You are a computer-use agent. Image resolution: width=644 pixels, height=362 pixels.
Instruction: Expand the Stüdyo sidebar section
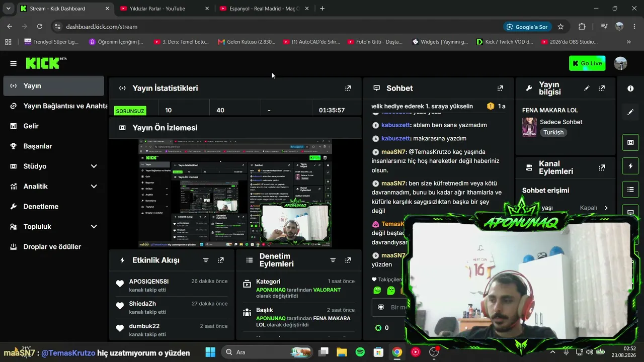pos(94,166)
